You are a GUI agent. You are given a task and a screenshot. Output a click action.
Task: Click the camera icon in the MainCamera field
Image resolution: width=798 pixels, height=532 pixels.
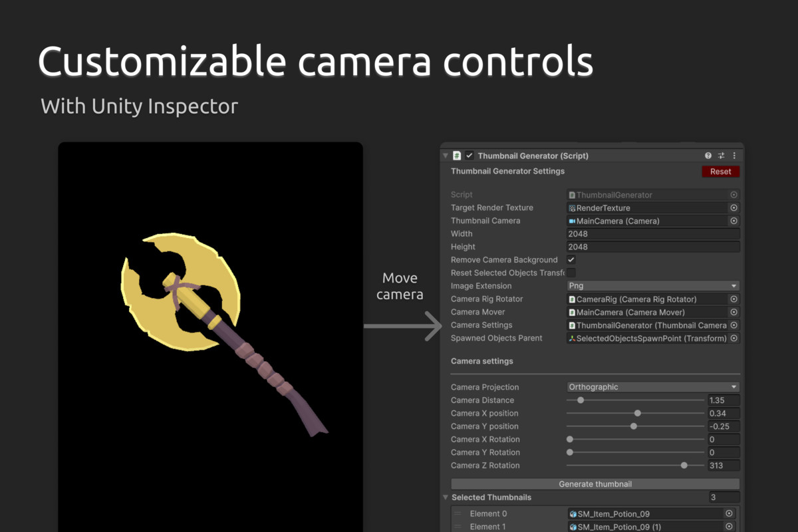(x=572, y=220)
